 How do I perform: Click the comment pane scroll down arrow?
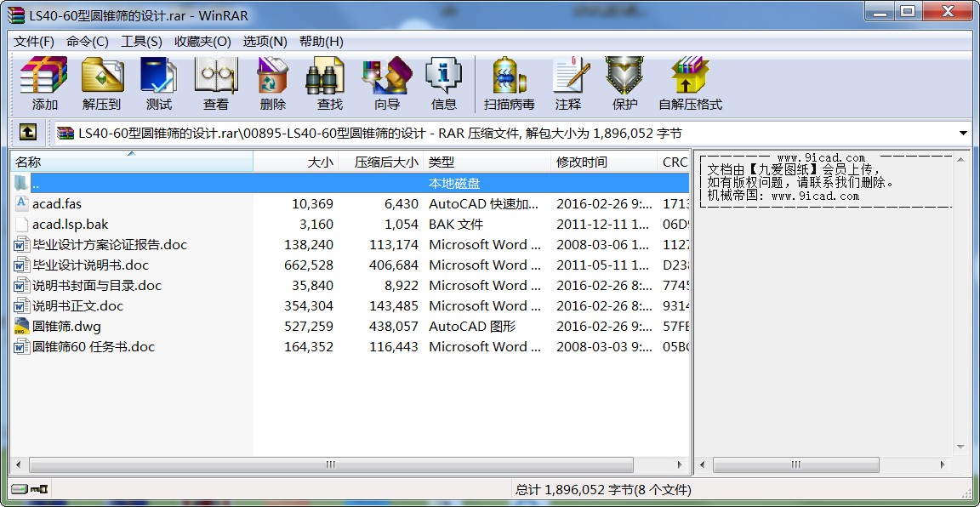click(x=961, y=447)
